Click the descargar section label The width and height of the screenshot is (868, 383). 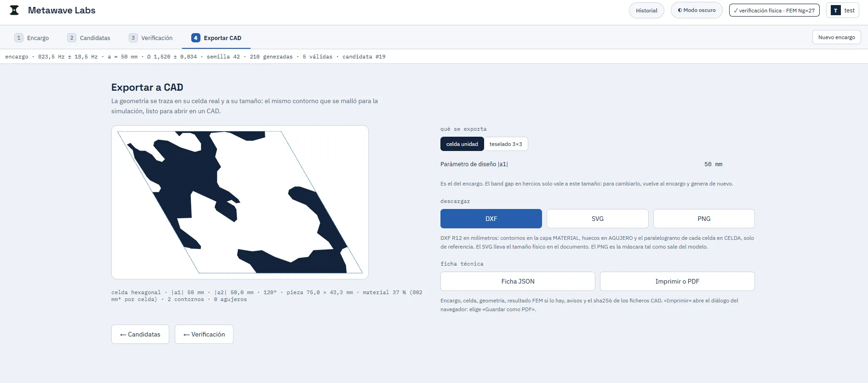pos(455,202)
